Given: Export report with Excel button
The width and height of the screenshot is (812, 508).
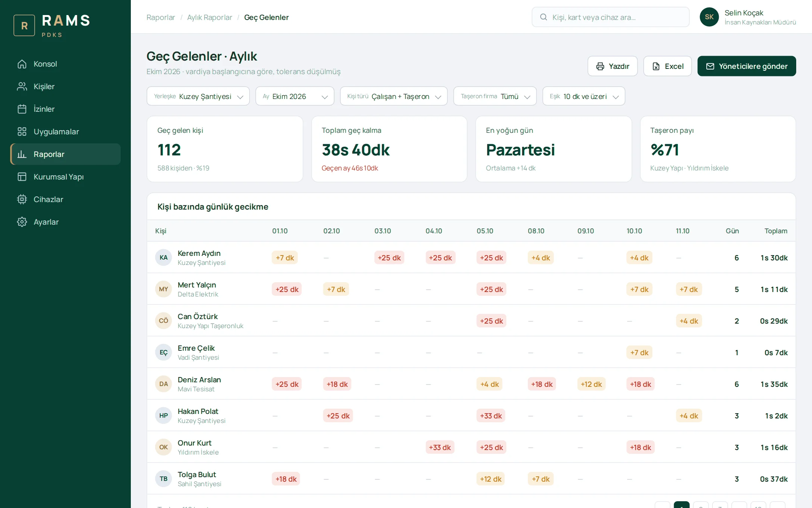Looking at the screenshot, I should point(667,66).
